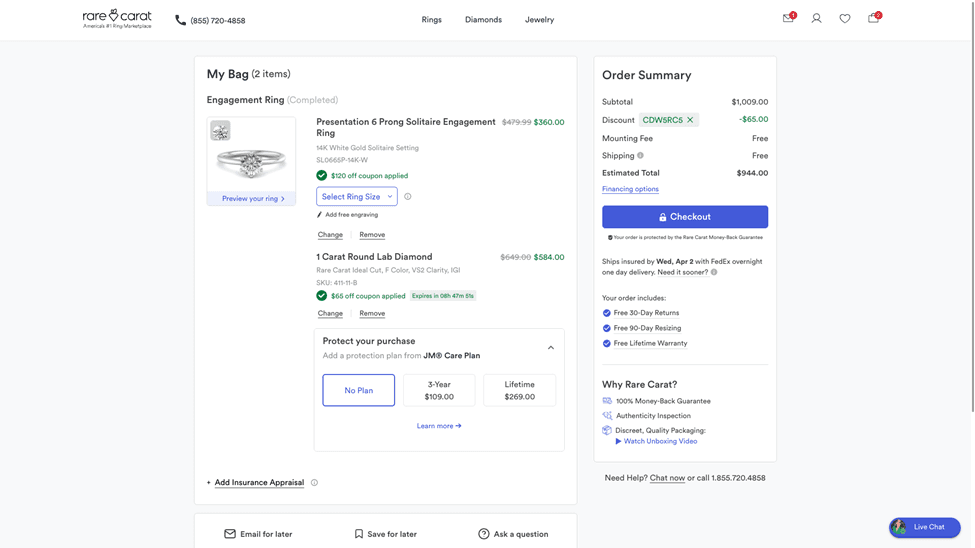Open Financing options link

click(x=630, y=189)
